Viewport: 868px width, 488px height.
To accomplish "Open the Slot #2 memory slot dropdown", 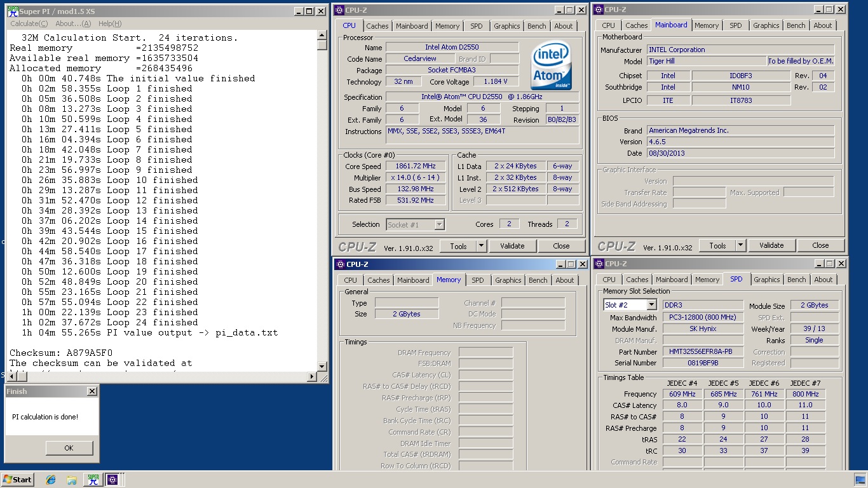I will [x=651, y=305].
